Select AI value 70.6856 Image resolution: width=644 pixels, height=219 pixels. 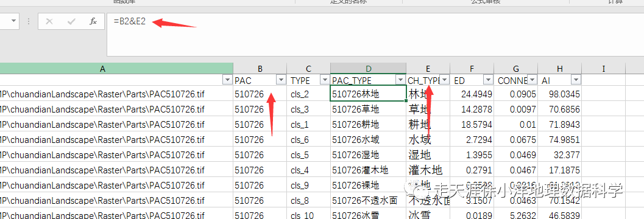560,109
